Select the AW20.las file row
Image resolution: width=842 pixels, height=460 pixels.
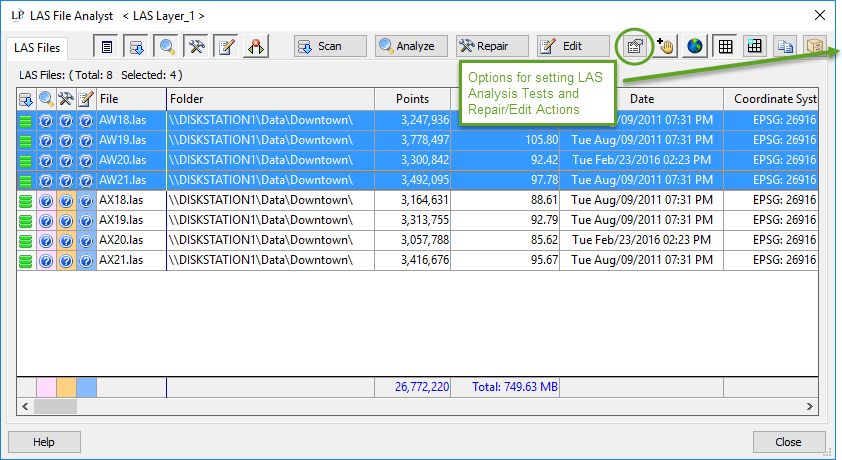coord(417,160)
